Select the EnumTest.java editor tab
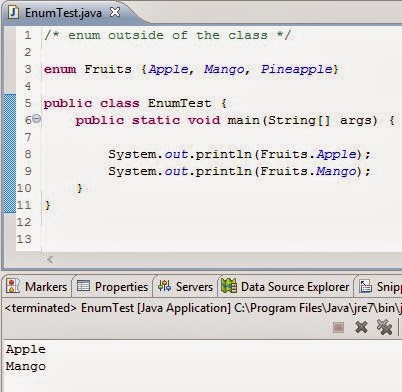402x392 pixels. 63,13
